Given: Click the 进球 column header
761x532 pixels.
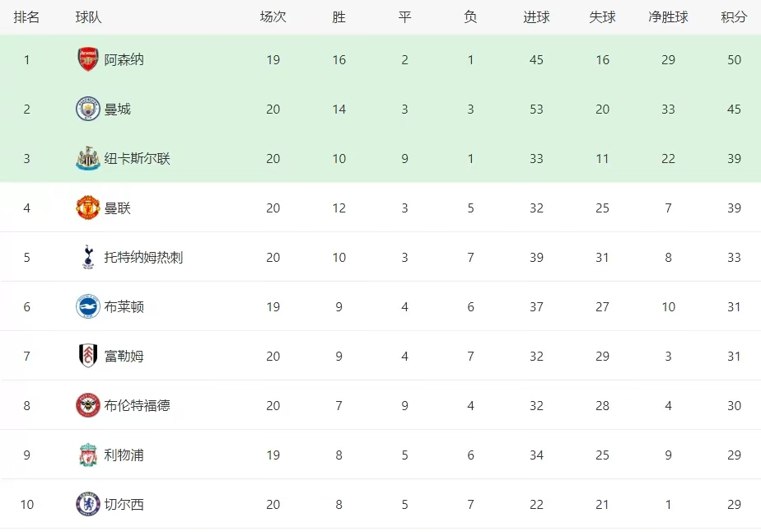Looking at the screenshot, I should 536,17.
